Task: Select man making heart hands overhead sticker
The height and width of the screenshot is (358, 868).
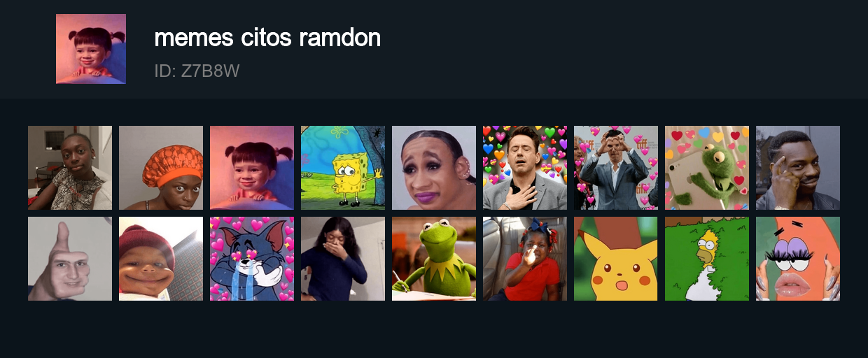Action: pyautogui.click(x=616, y=168)
